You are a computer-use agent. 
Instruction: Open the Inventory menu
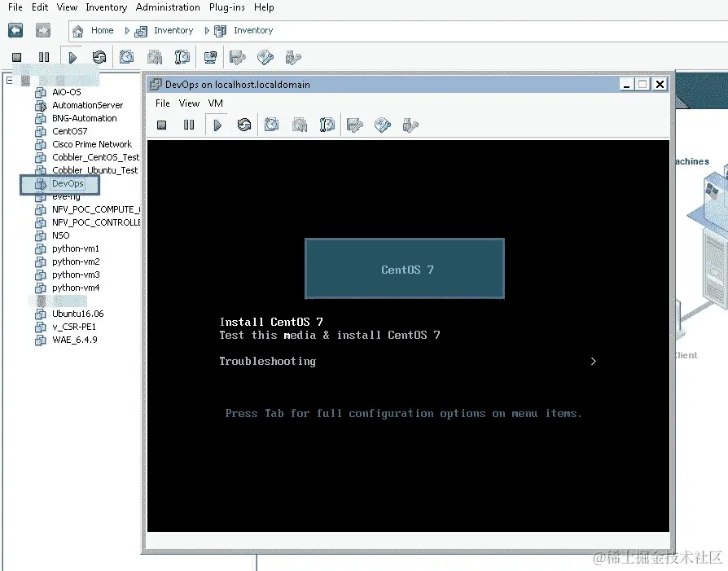(x=107, y=7)
